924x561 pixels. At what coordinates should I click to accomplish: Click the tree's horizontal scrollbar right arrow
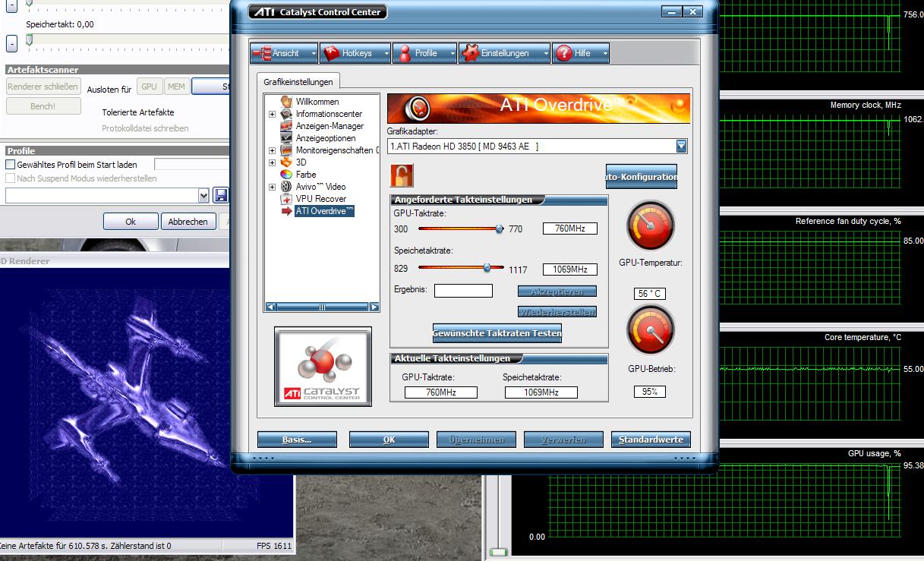[x=374, y=307]
